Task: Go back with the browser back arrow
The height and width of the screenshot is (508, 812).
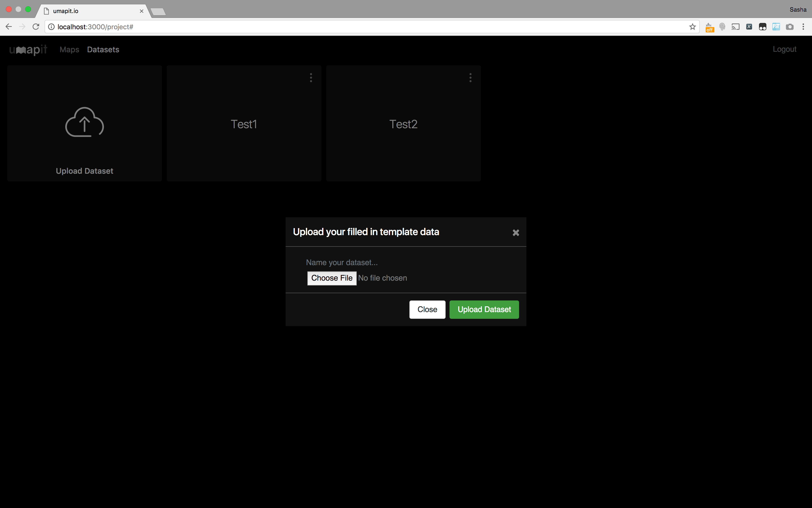Action: pos(9,27)
